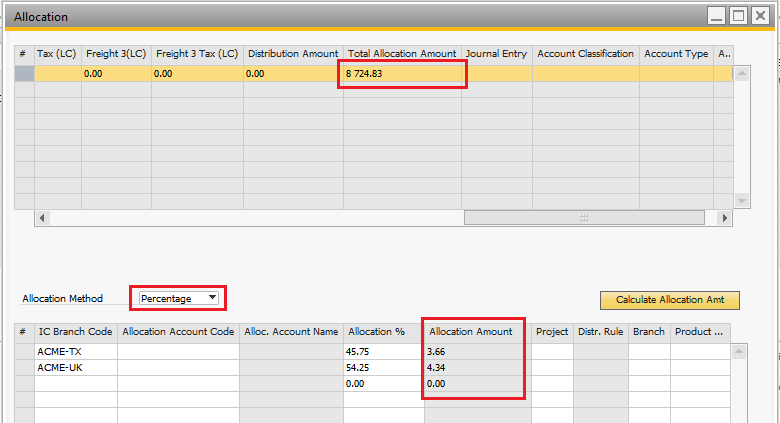Select the ACME-TX branch code cell

tap(76, 351)
